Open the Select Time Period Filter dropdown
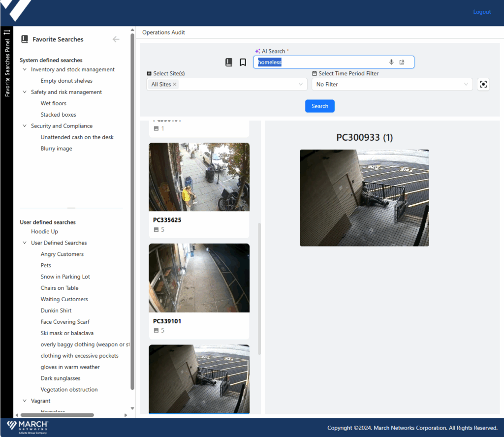The image size is (504, 437). 466,85
